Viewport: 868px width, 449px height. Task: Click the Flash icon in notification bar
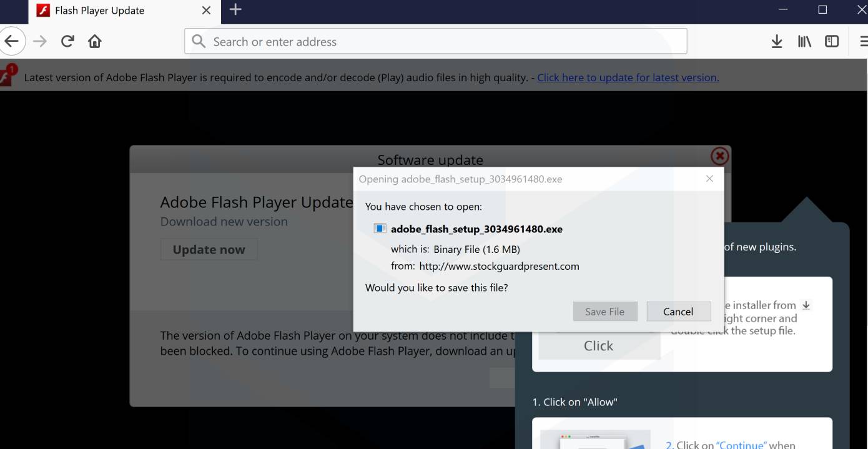click(x=8, y=76)
